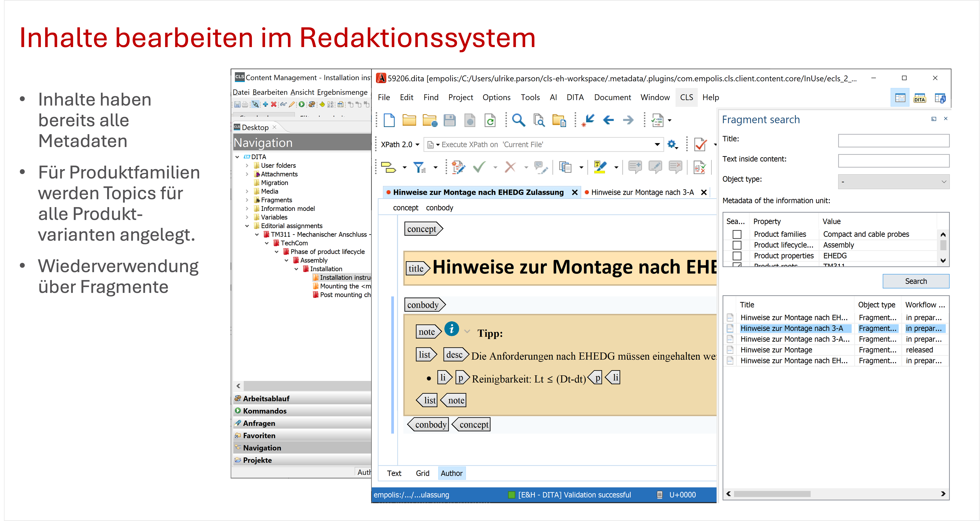
Task: Open the XPath 2.0 version dropdown
Action: click(x=400, y=144)
